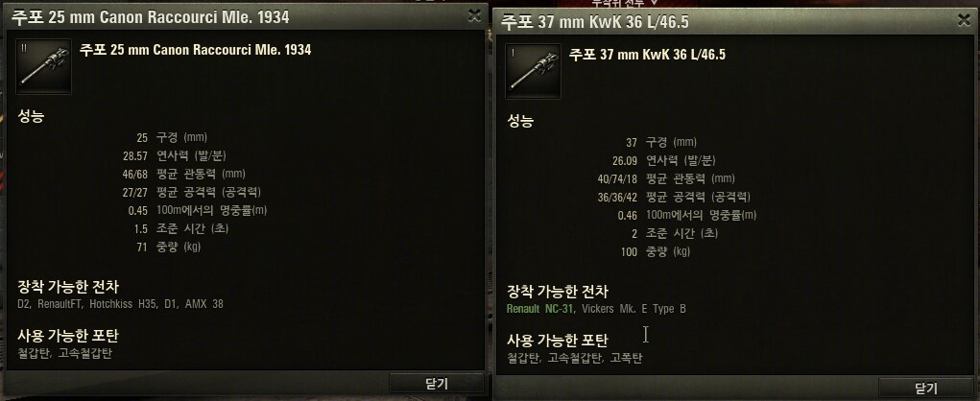
Task: Click the dropdown arrow above the 37 mm window
Action: point(654,3)
